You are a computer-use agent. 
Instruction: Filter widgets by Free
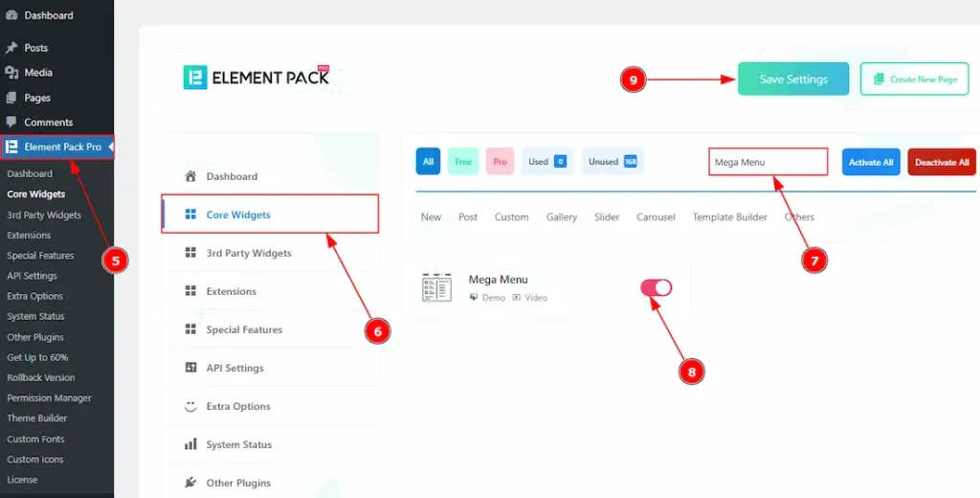463,162
